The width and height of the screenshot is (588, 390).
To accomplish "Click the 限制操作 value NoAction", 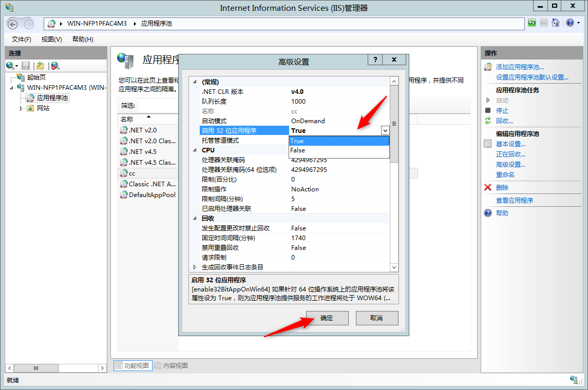I will coord(305,189).
